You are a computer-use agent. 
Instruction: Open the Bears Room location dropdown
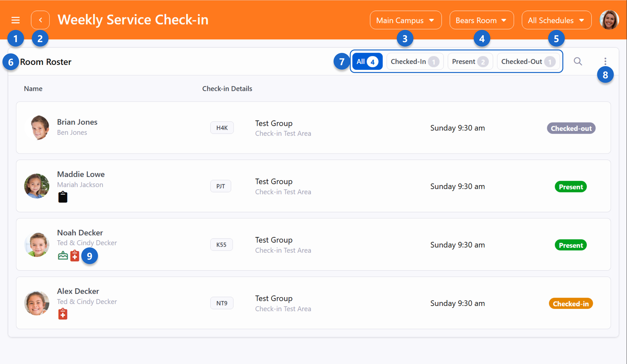point(481,20)
